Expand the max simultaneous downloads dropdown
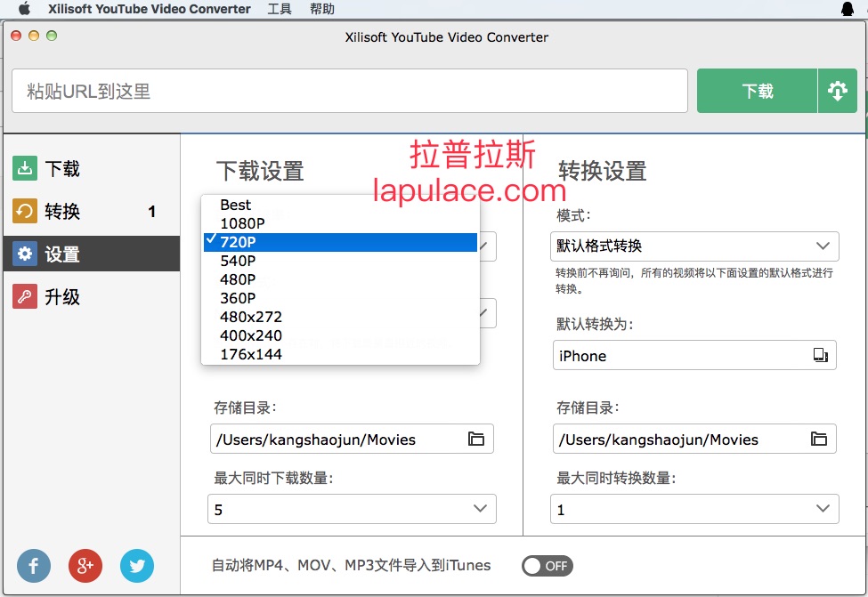 tap(352, 509)
